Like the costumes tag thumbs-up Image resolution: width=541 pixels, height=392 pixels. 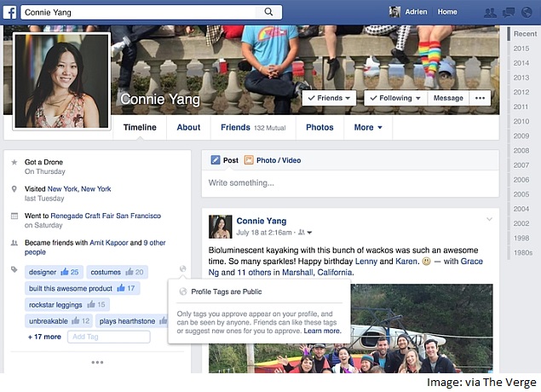129,272
